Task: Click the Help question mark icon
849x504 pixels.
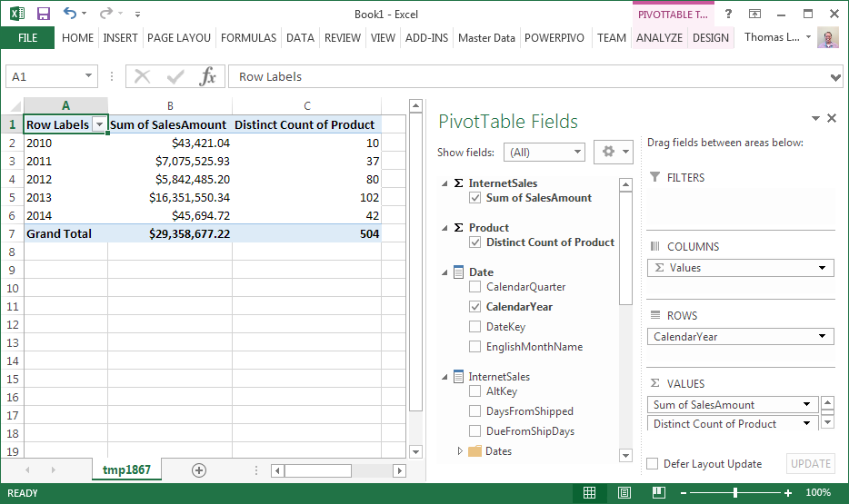Action: (728, 14)
